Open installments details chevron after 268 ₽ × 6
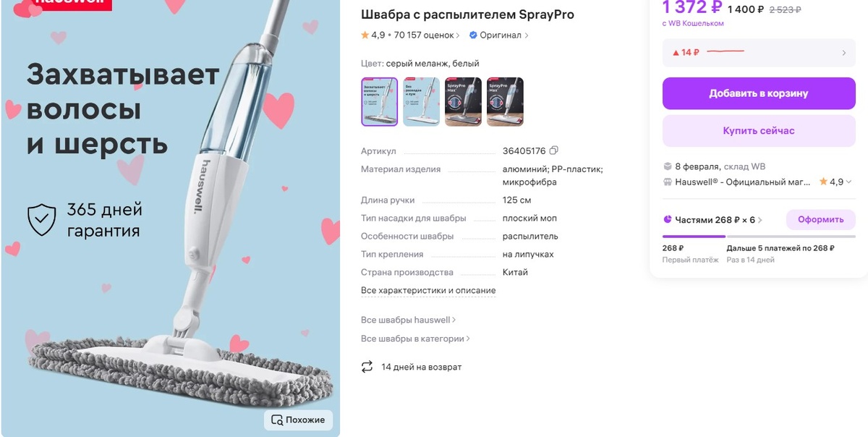 pos(760,220)
